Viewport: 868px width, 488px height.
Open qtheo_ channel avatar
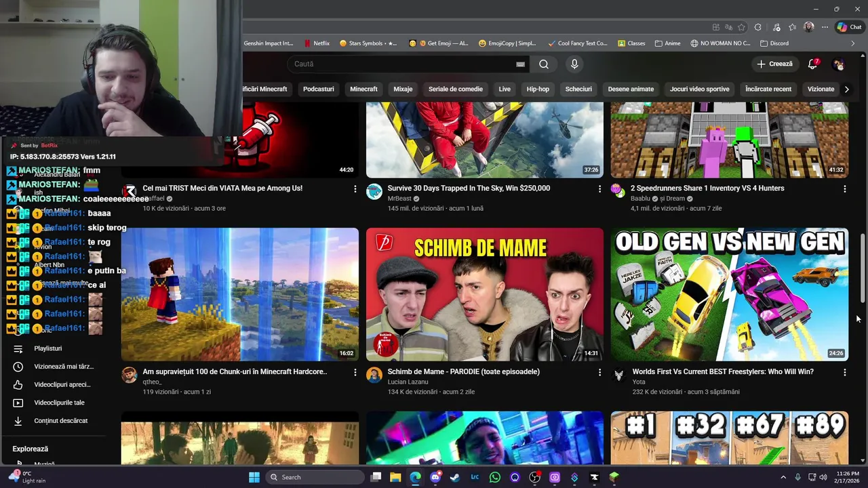coord(130,375)
